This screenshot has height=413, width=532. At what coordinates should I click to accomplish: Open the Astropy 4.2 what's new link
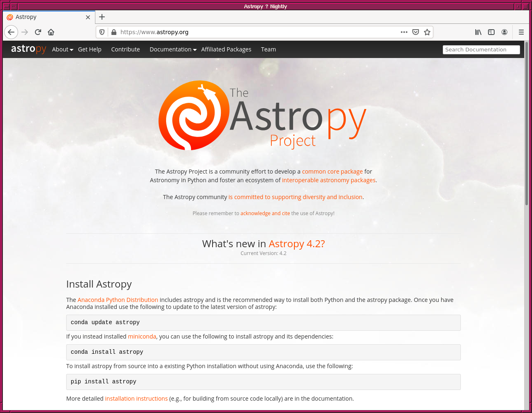click(296, 244)
